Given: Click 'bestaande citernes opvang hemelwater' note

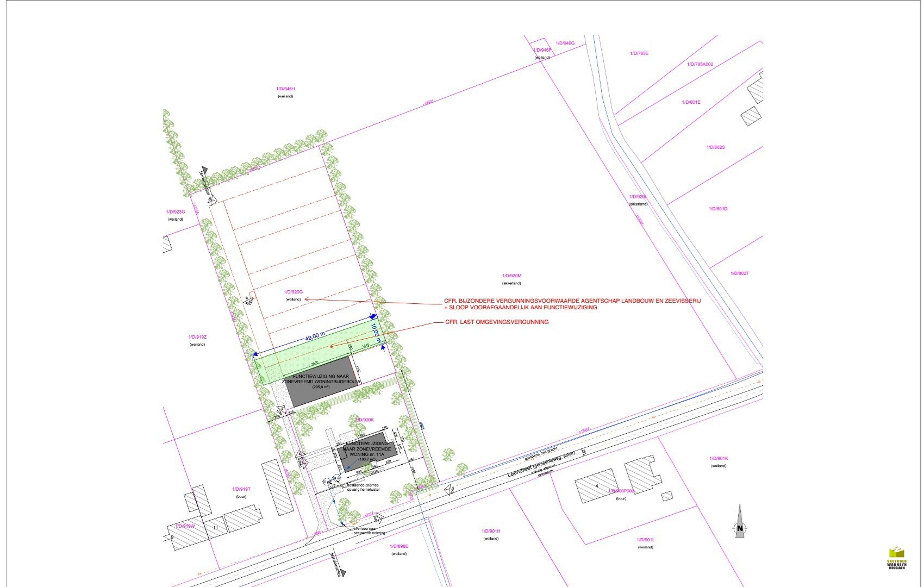Looking at the screenshot, I should [363, 486].
